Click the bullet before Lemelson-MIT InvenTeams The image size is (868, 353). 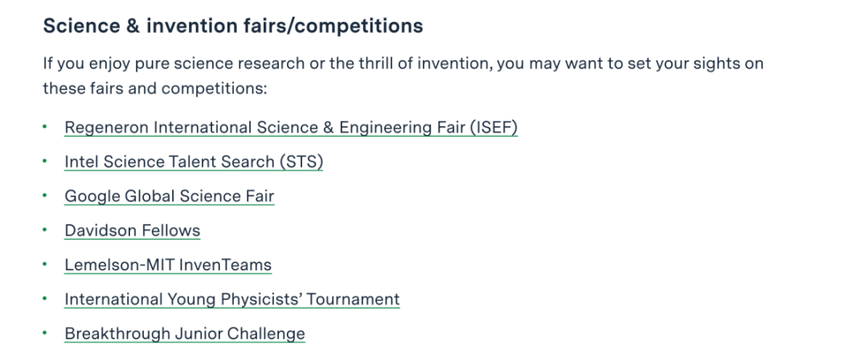pos(46,265)
